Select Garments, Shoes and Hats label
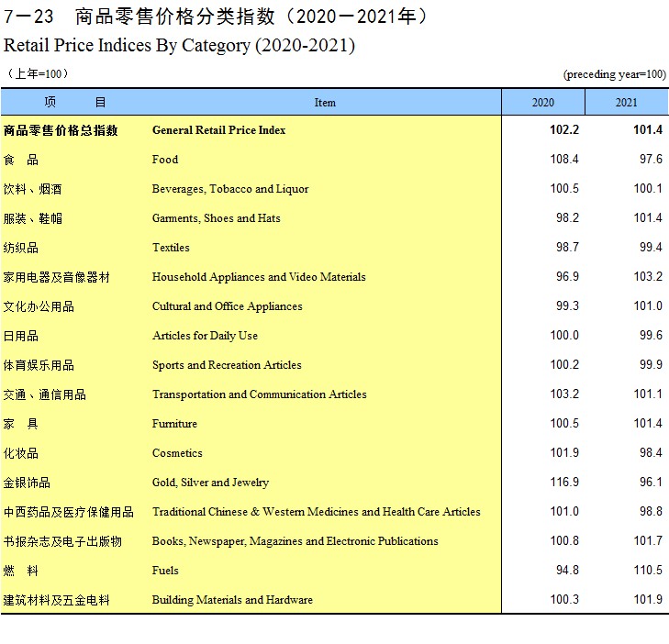The height and width of the screenshot is (644, 669). click(x=217, y=218)
